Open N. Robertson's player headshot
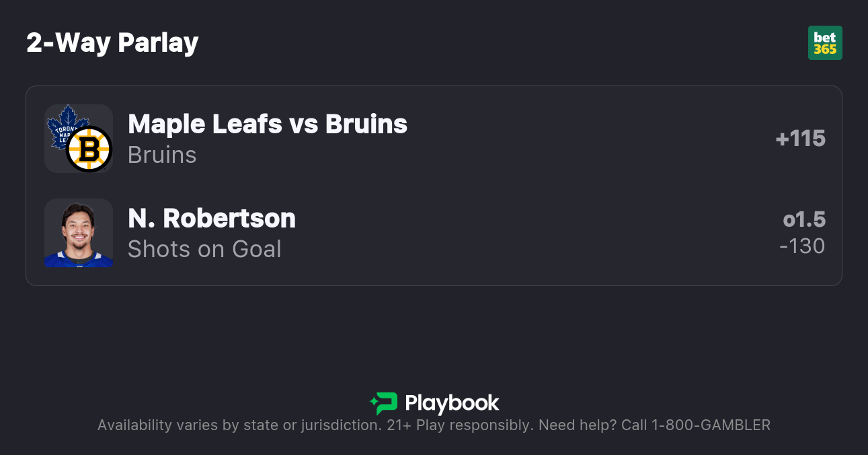 pos(79,233)
